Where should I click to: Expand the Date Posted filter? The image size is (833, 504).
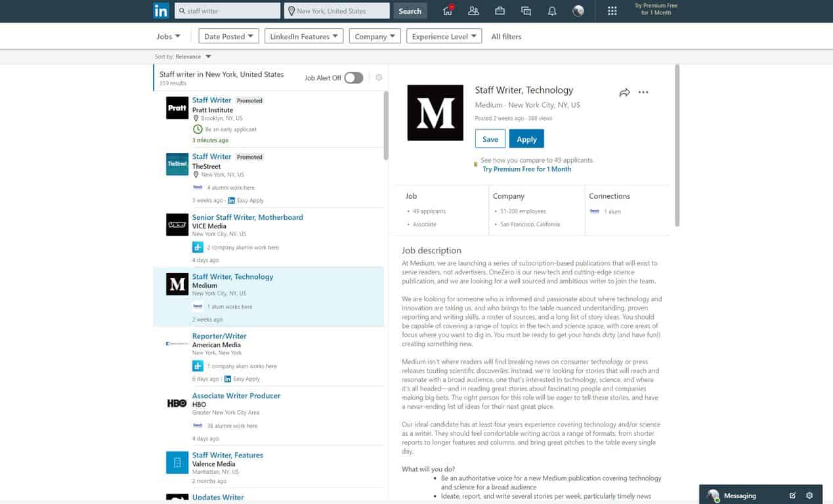pyautogui.click(x=228, y=37)
